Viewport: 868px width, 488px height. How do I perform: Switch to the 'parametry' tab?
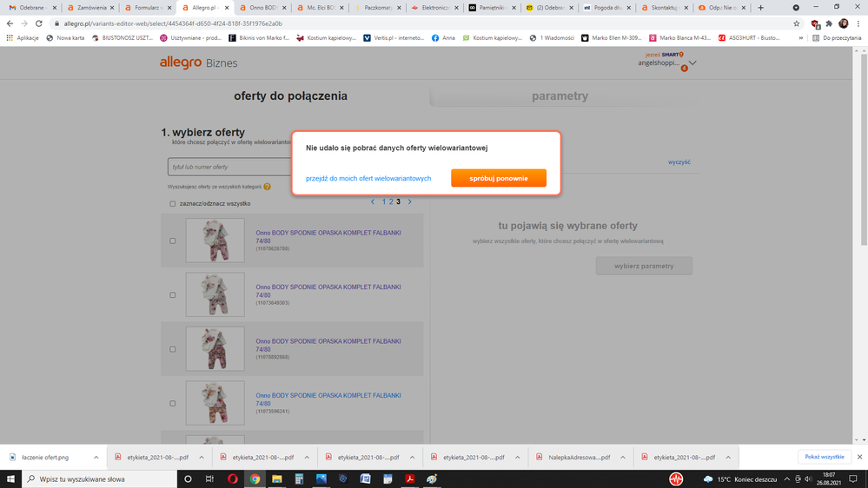click(560, 96)
